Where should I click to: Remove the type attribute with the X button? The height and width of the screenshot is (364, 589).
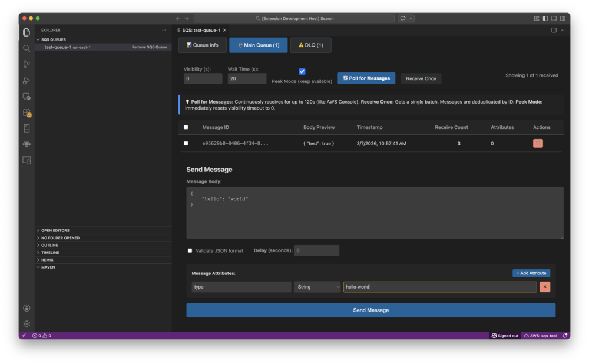point(545,287)
